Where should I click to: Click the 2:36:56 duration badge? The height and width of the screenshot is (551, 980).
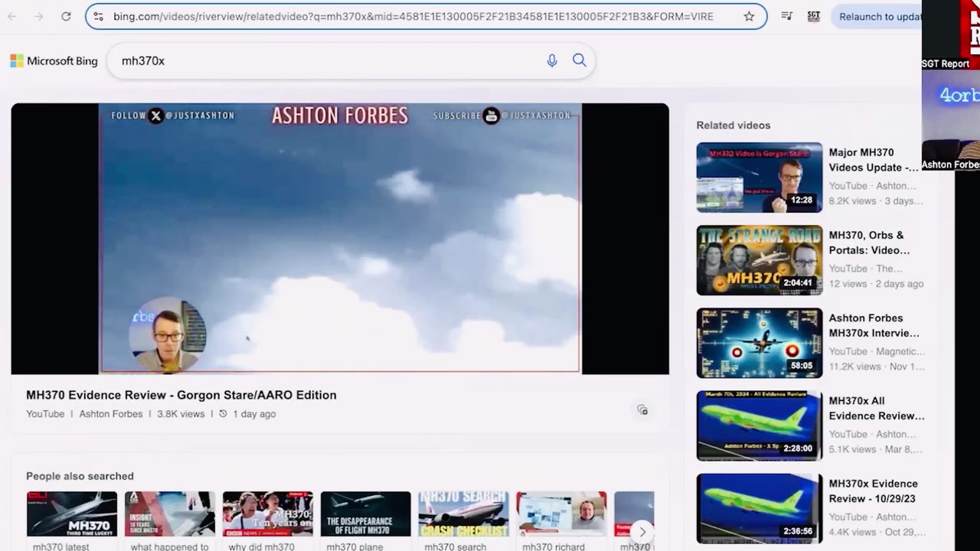point(798,531)
